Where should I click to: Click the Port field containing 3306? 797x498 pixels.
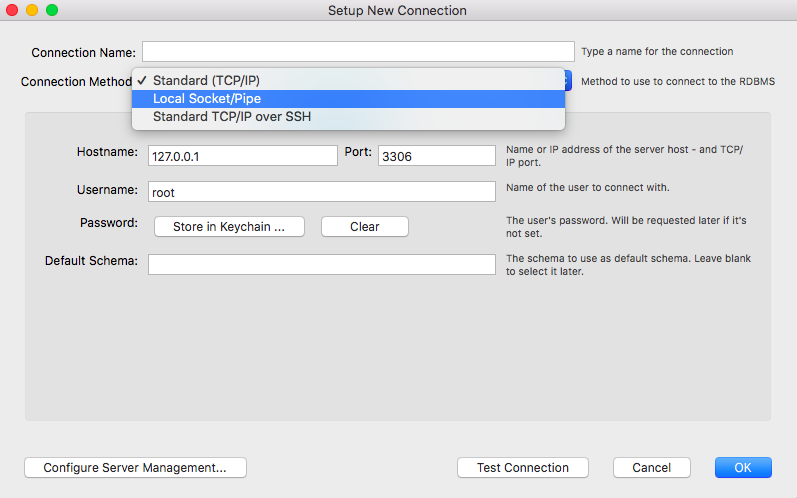(437, 155)
